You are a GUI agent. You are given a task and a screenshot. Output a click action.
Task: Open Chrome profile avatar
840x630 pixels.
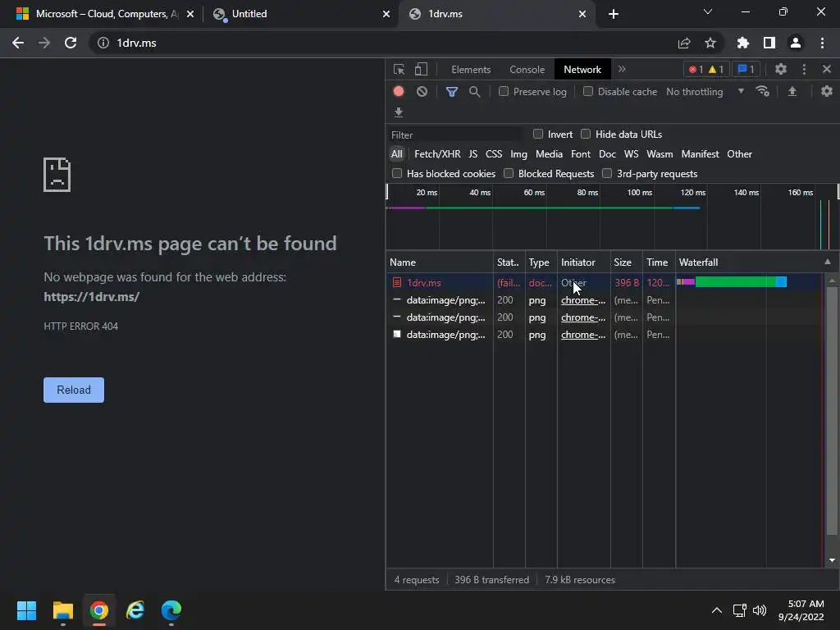click(x=796, y=43)
